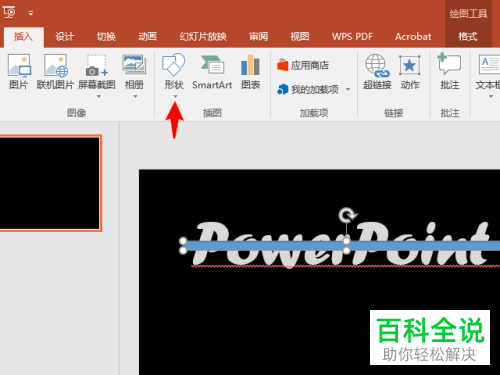Click My Add-ins (我的加载项)
Viewport: 500px width, 375px height.
pyautogui.click(x=307, y=89)
